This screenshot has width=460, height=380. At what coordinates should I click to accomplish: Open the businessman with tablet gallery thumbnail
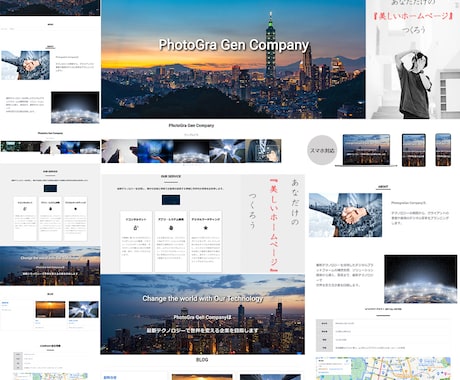pyautogui.click(x=263, y=151)
